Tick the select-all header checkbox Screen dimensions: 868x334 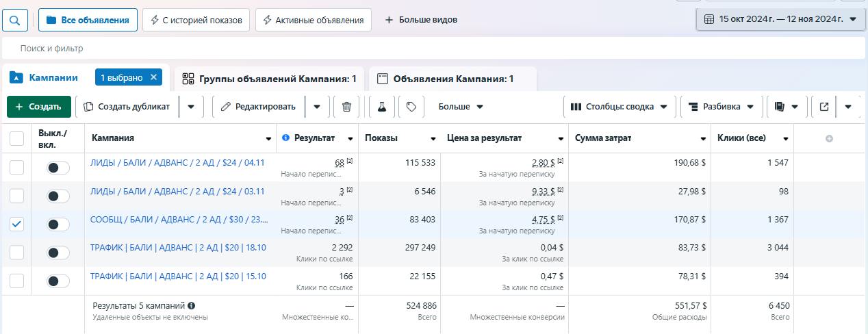pos(16,139)
